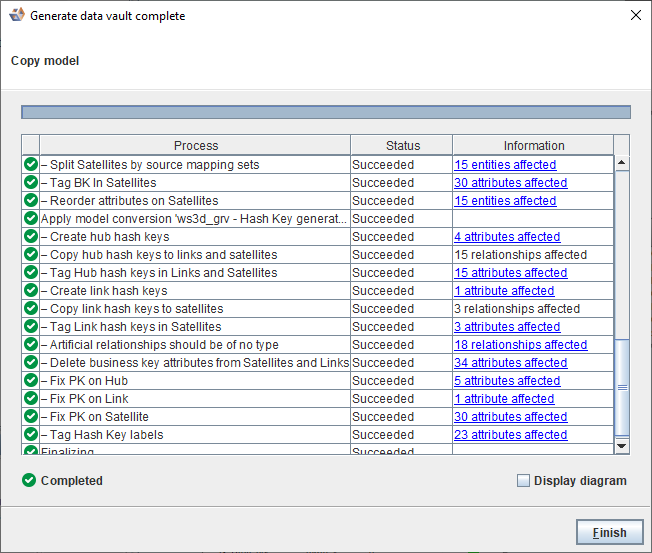Click the check icon beside Tag Hash Key labels
This screenshot has height=553, width=652.
tap(31, 435)
